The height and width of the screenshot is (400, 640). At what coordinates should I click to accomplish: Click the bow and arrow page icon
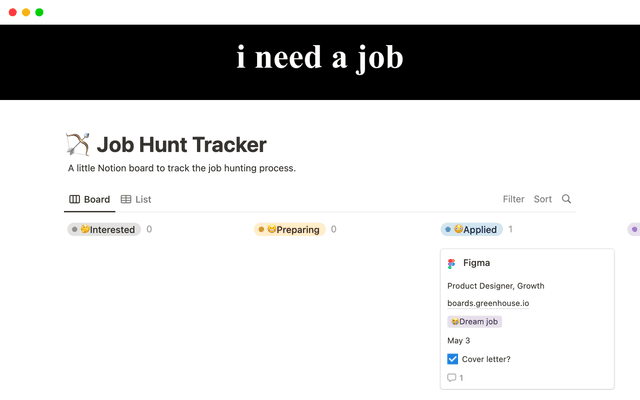[x=77, y=145]
